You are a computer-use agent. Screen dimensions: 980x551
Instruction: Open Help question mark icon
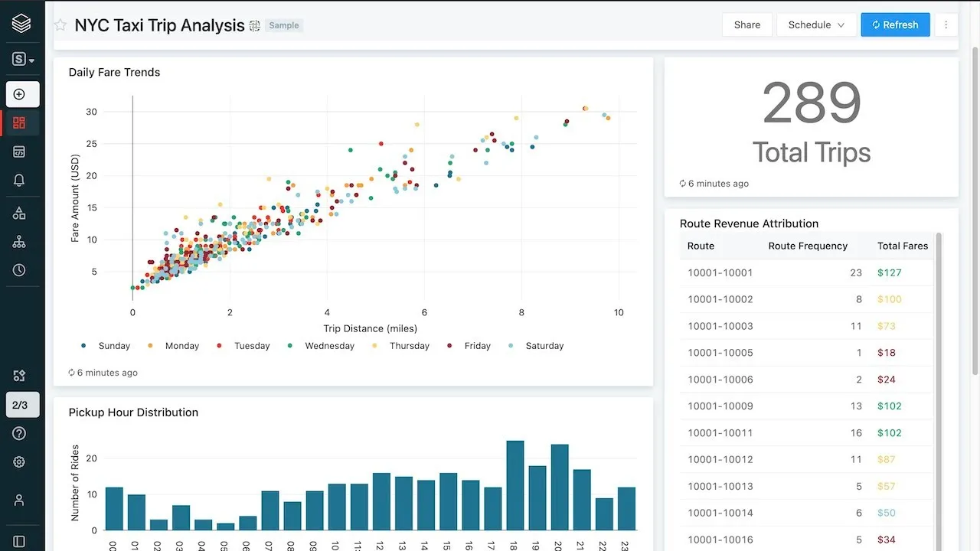pos(19,433)
